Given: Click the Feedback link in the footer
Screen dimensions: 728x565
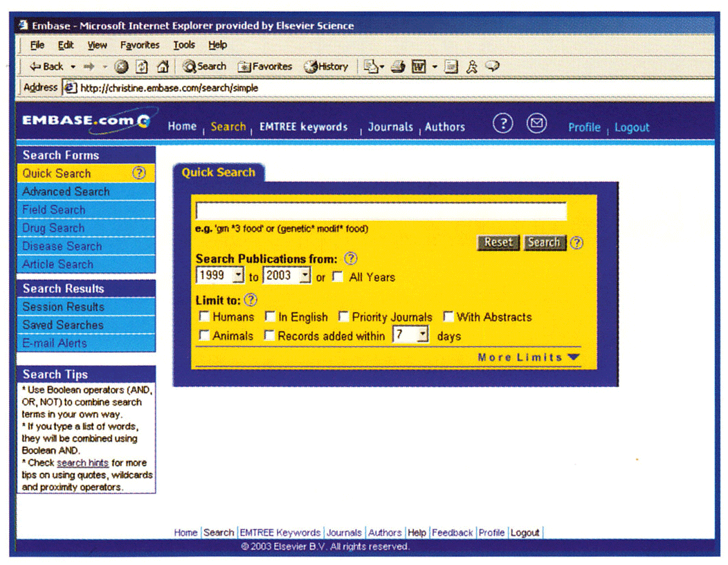Looking at the screenshot, I should point(452,532).
